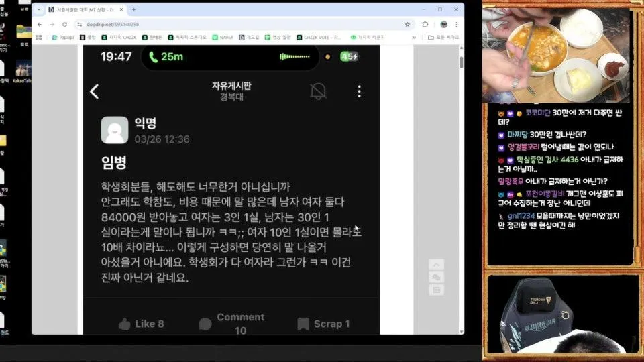Open the Chrome three-dot menu
Viewport: 644px width, 362px height.
click(x=455, y=24)
